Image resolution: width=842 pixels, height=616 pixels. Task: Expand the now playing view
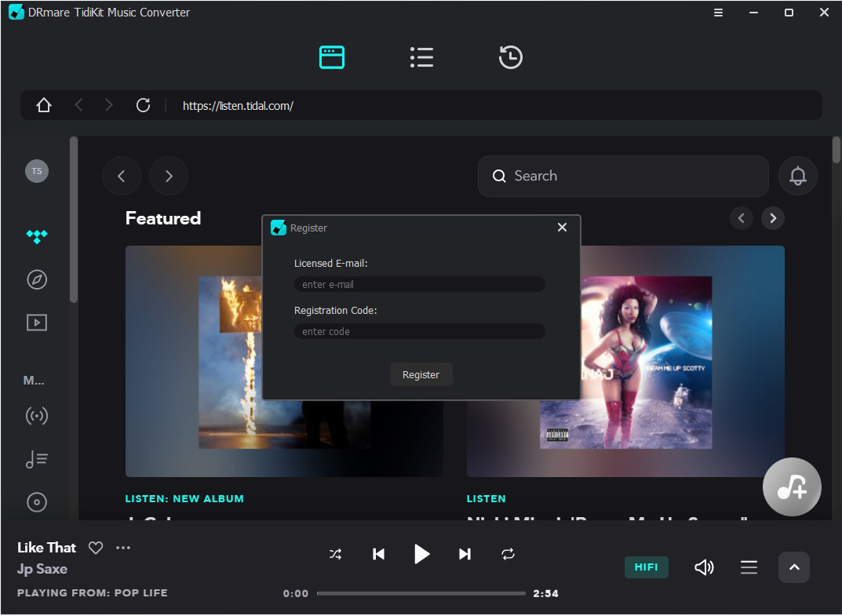[794, 567]
